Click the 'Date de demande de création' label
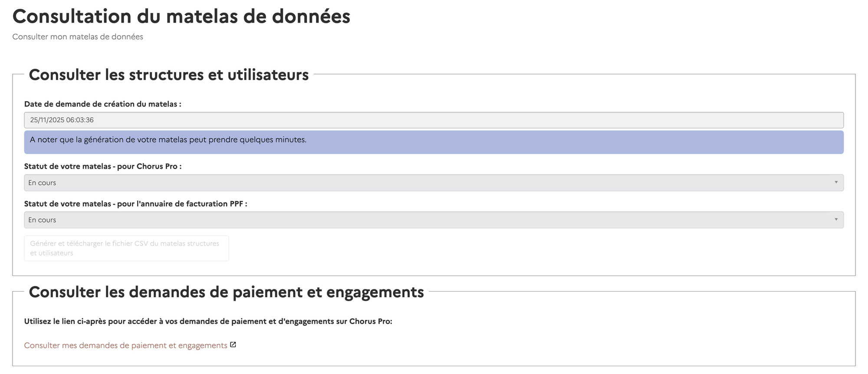Image resolution: width=868 pixels, height=374 pixels. 102,104
